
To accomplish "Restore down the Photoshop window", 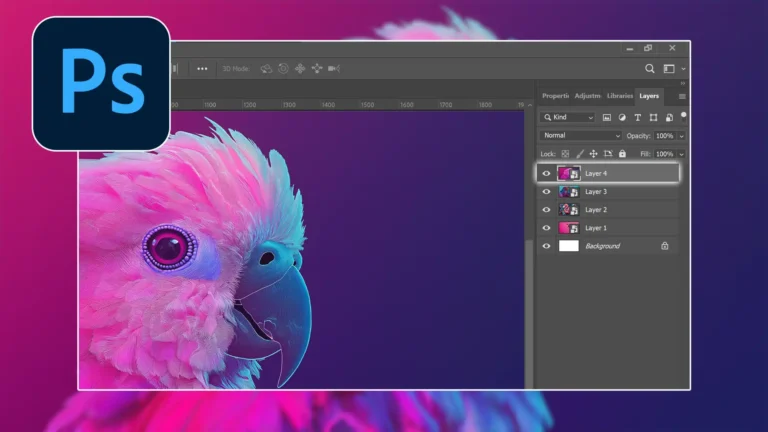I will click(648, 48).
